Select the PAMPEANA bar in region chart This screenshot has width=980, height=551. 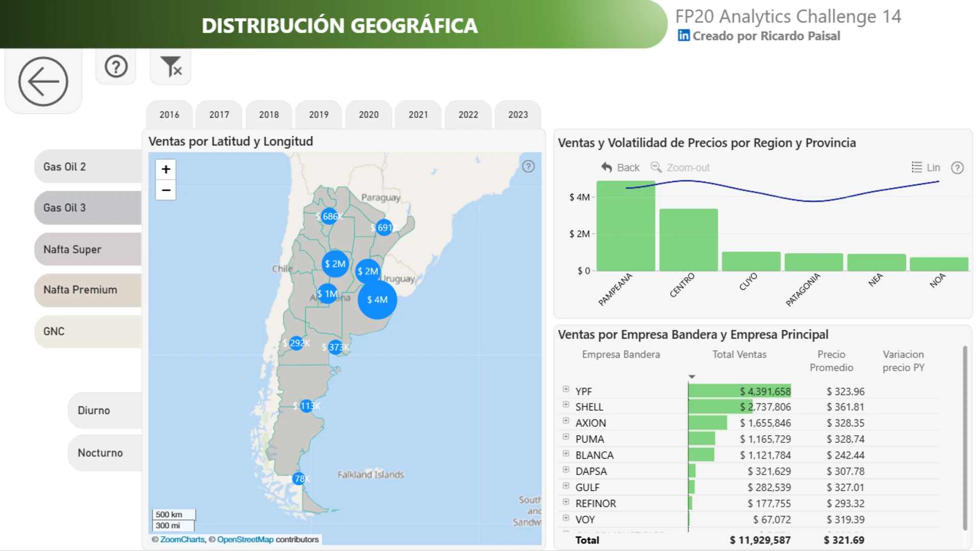[x=626, y=226]
